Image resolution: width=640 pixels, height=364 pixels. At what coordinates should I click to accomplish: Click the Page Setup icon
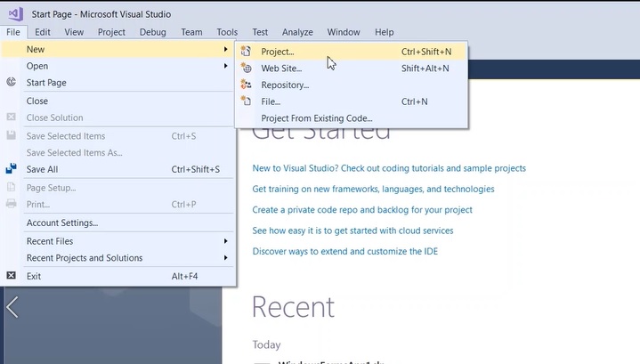[x=11, y=187]
